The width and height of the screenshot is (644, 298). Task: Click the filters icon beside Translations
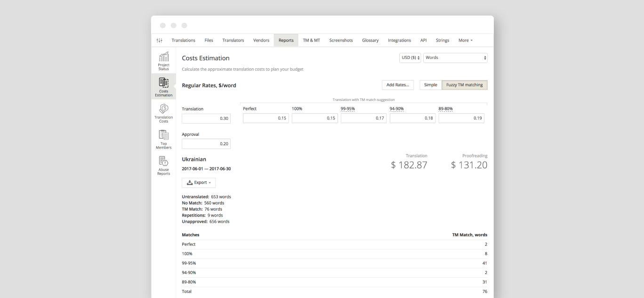[160, 40]
